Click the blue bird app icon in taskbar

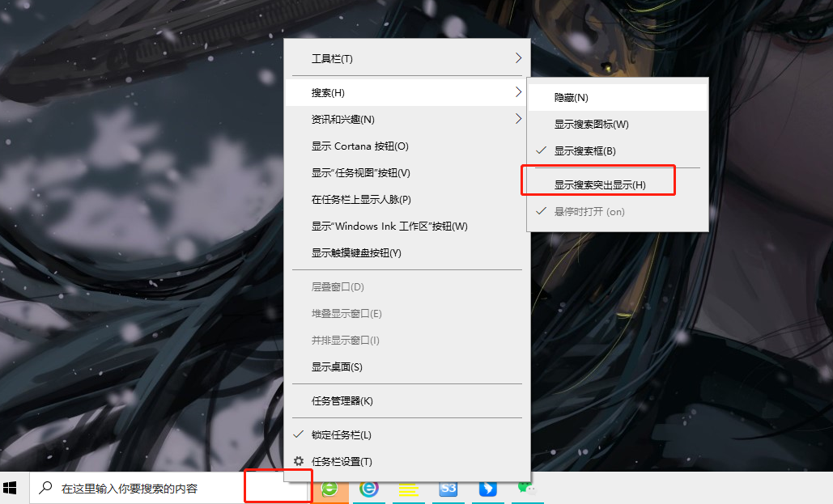point(487,489)
